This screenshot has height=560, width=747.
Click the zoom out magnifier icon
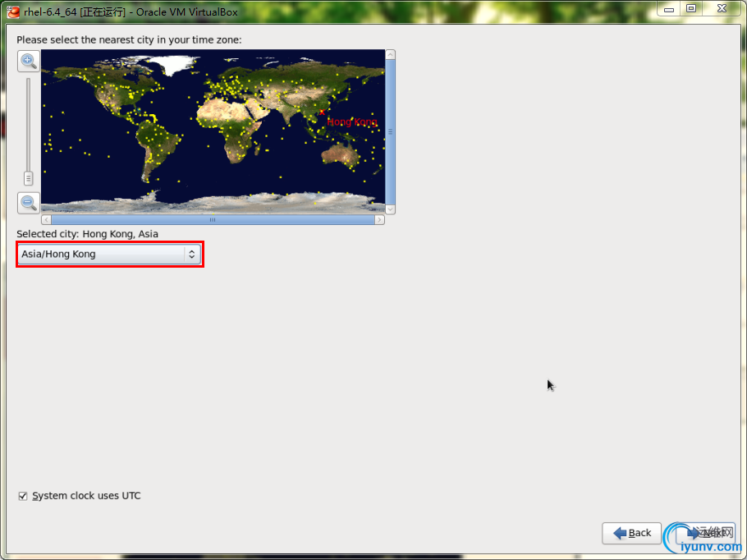click(29, 203)
